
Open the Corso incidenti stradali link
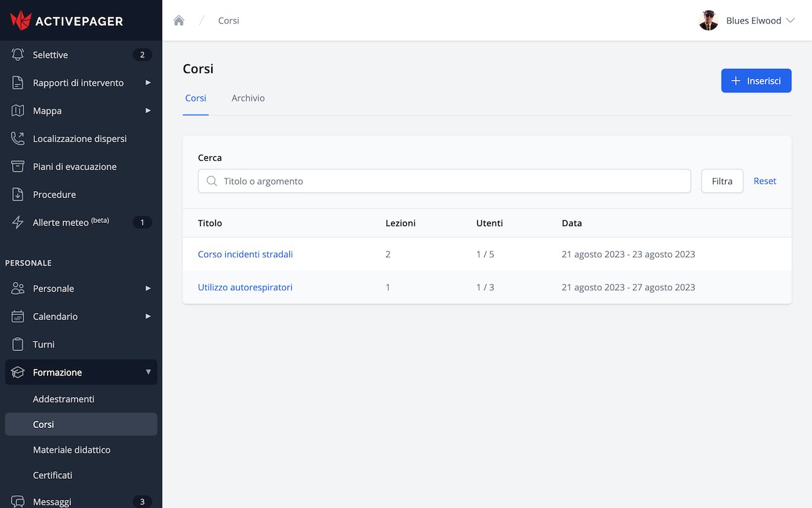[x=246, y=254]
